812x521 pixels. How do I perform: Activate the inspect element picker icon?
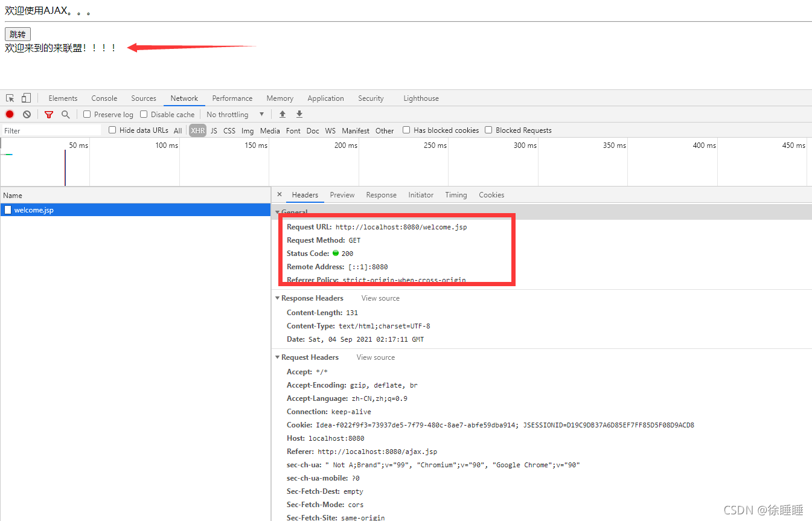(x=10, y=98)
